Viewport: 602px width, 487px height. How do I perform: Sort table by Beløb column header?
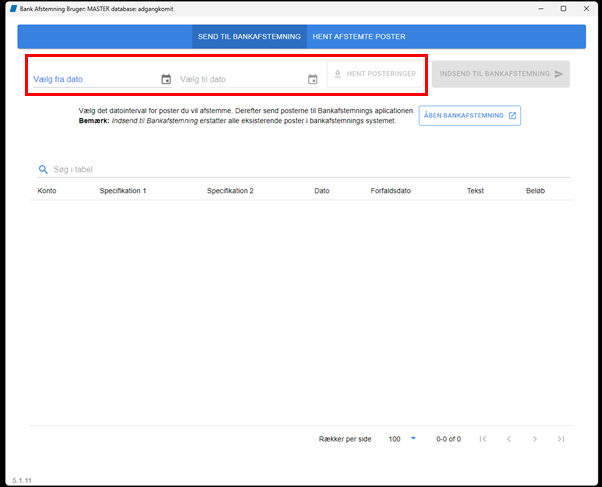coord(535,191)
